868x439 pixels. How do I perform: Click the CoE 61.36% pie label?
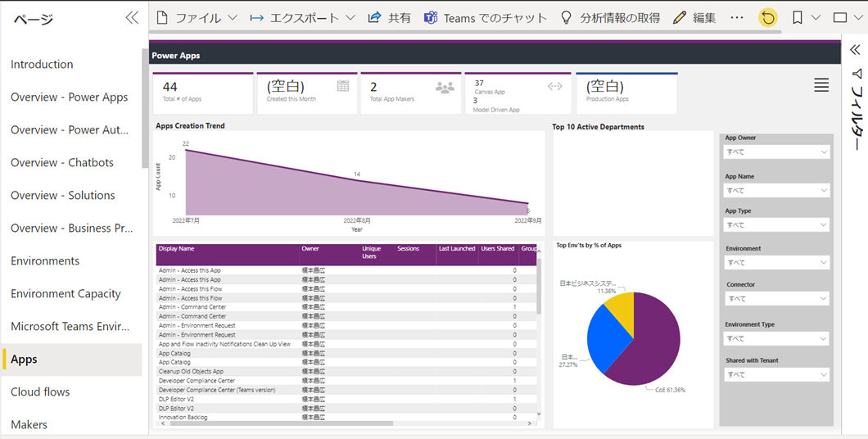pyautogui.click(x=671, y=390)
